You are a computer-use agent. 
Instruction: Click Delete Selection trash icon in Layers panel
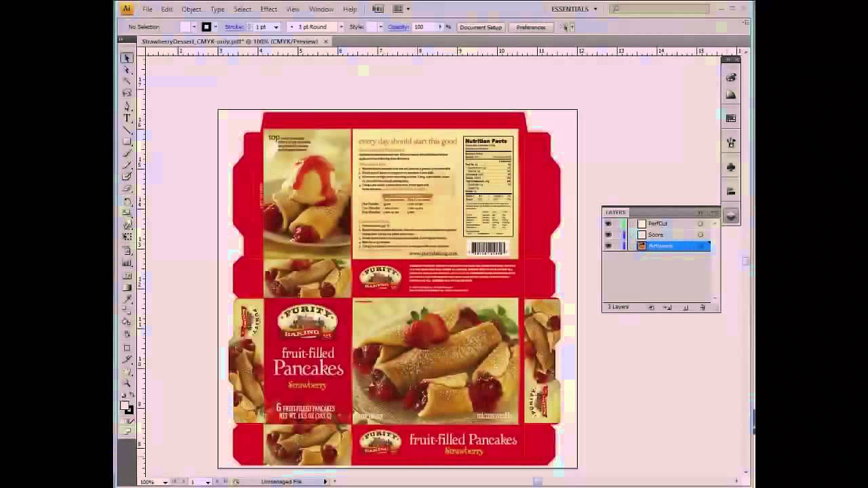tap(703, 308)
